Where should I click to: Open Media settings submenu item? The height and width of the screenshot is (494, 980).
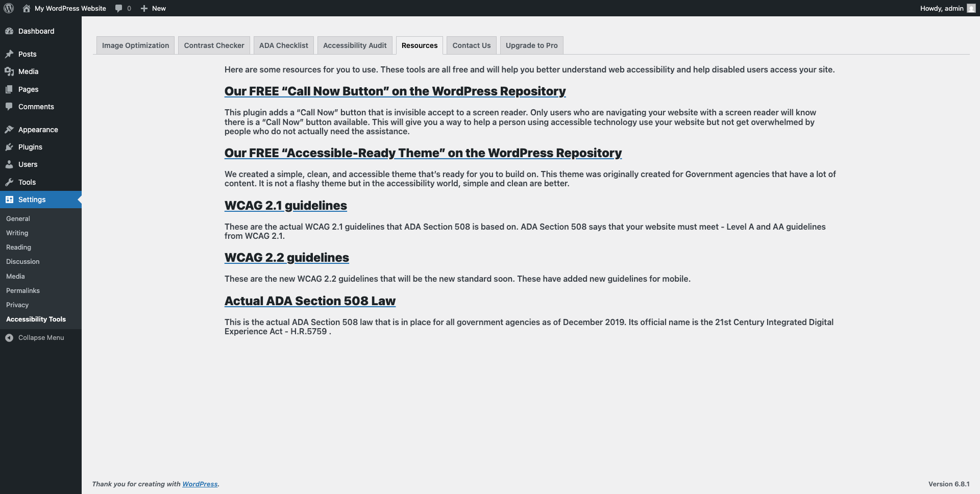click(x=15, y=276)
